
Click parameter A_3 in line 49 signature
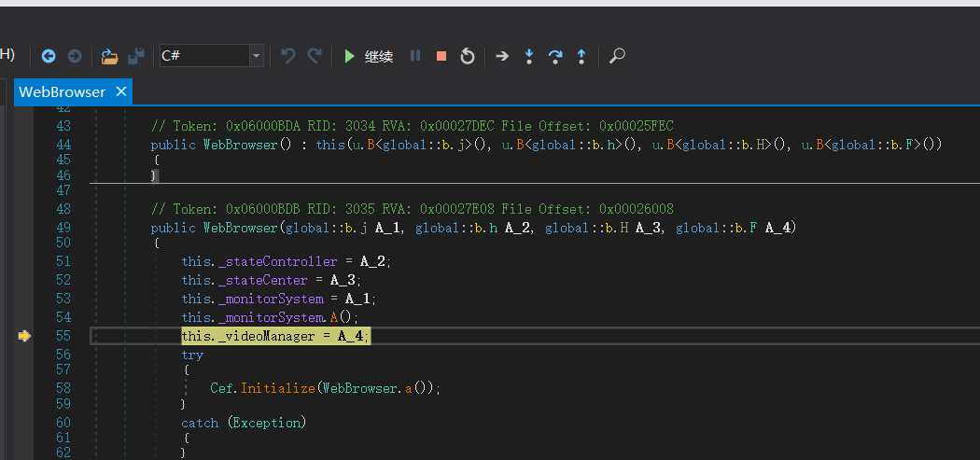(x=648, y=228)
